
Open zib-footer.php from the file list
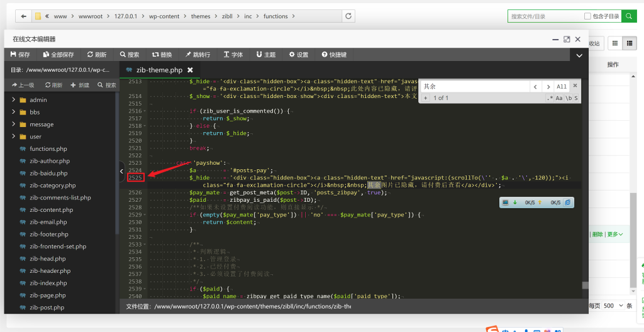click(x=48, y=235)
